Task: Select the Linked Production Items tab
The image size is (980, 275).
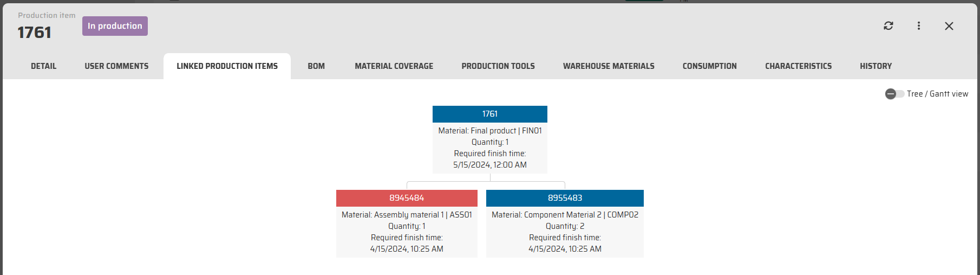Action: [227, 66]
